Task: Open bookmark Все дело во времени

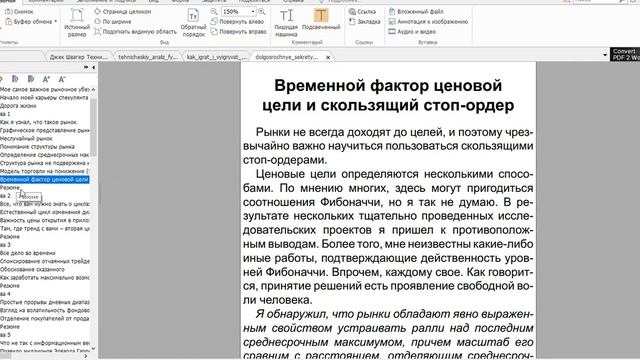Action: (28, 253)
